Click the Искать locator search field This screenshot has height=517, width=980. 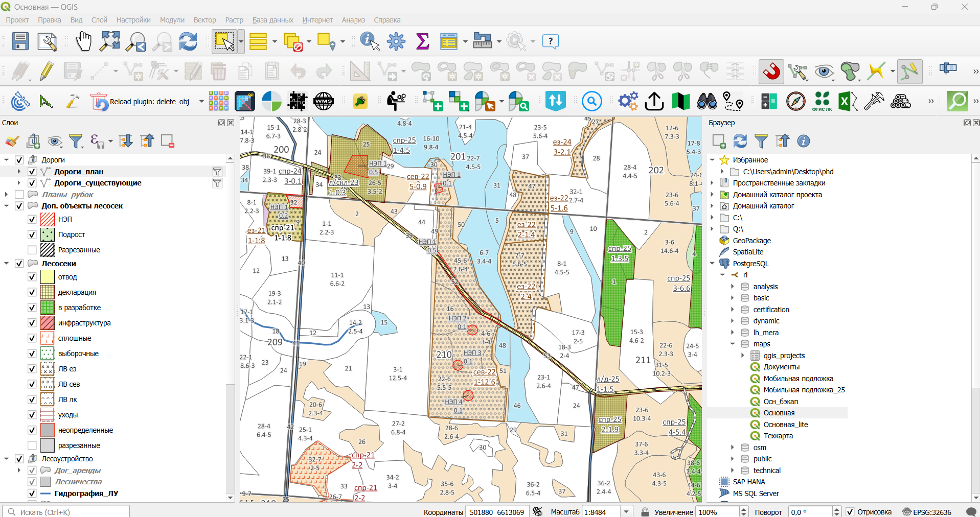point(66,512)
